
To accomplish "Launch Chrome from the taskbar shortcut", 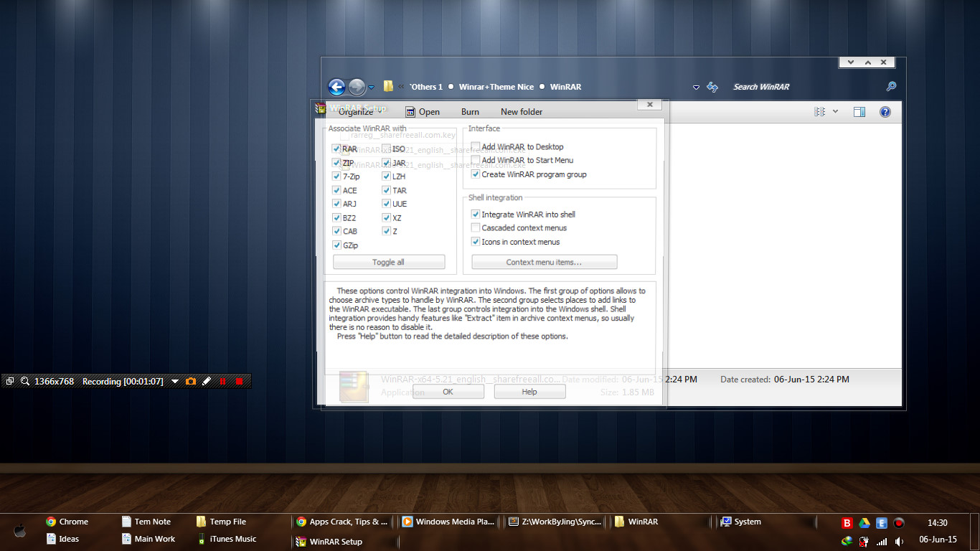I will [67, 522].
